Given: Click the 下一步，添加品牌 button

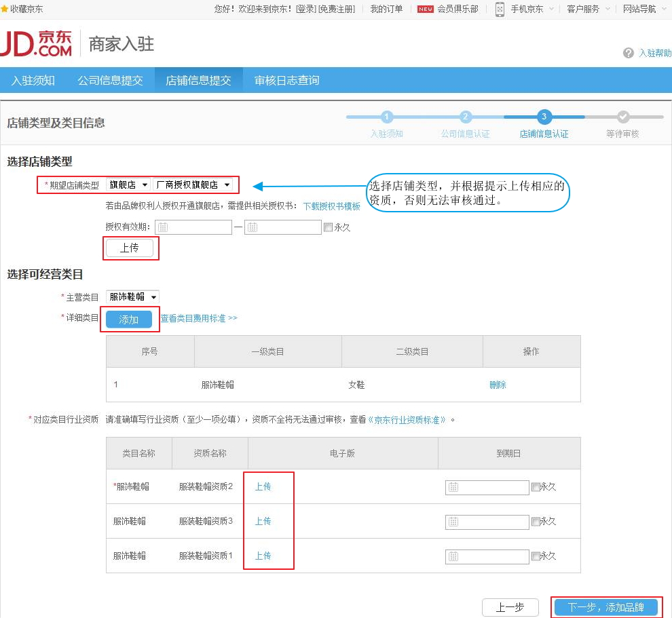Looking at the screenshot, I should click(606, 607).
